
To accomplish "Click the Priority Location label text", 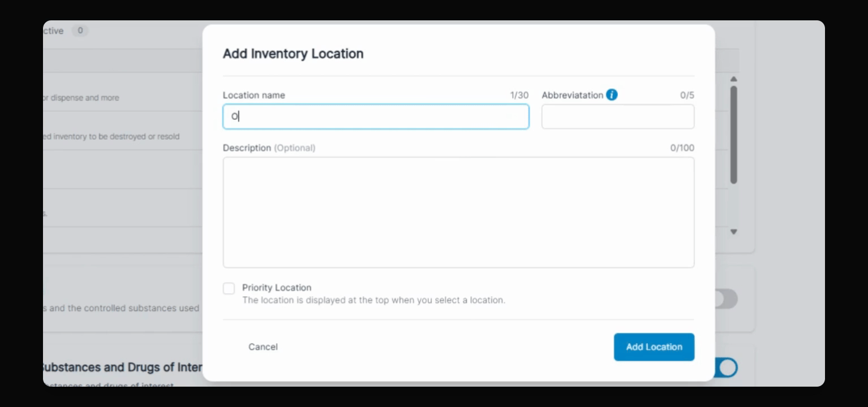I will point(277,288).
